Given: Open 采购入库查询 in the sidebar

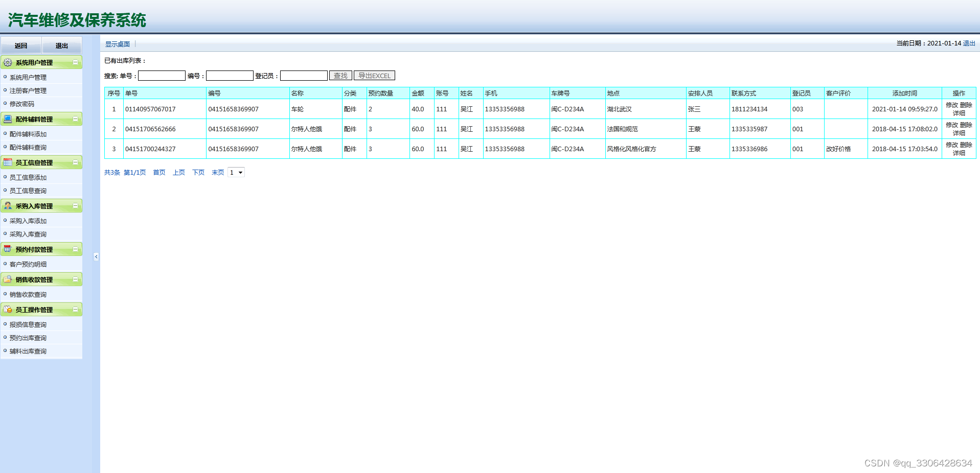Looking at the screenshot, I should (28, 234).
